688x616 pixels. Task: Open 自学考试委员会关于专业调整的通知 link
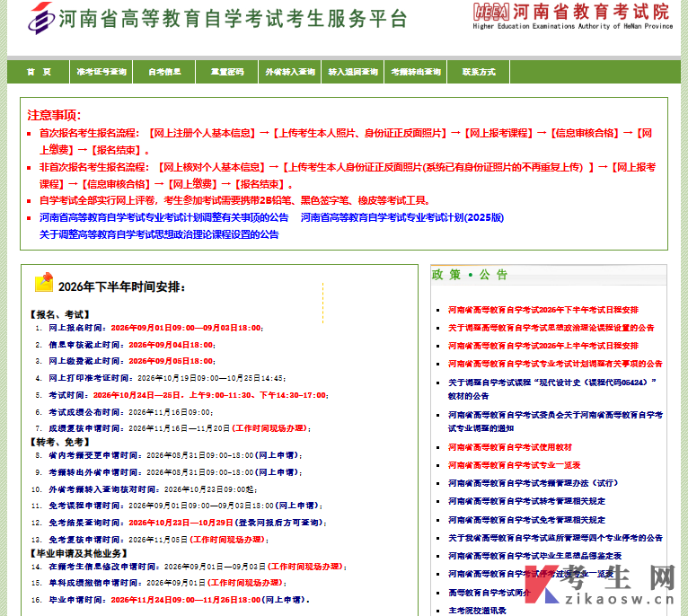[555, 422]
